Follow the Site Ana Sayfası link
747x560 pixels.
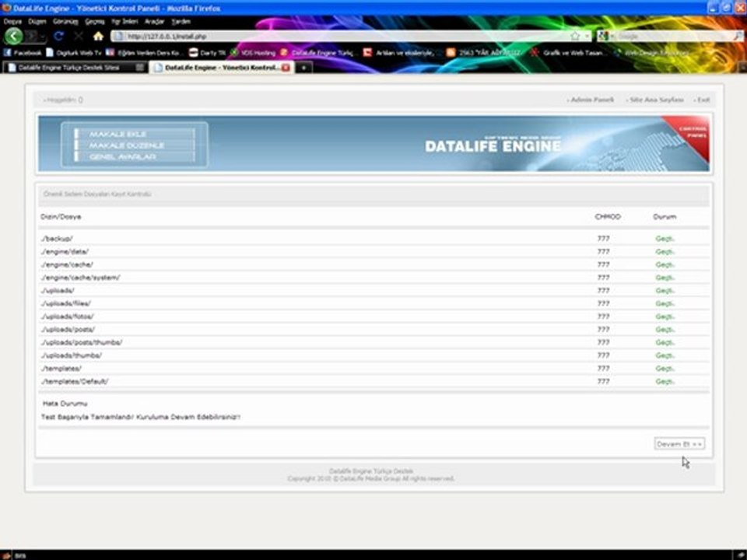pos(654,100)
